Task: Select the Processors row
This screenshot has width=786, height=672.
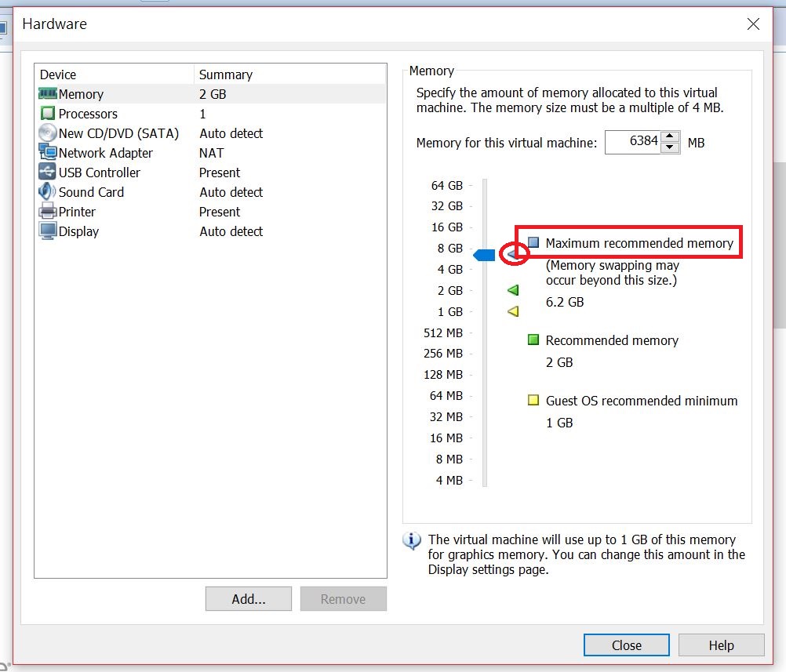Action: coord(211,113)
